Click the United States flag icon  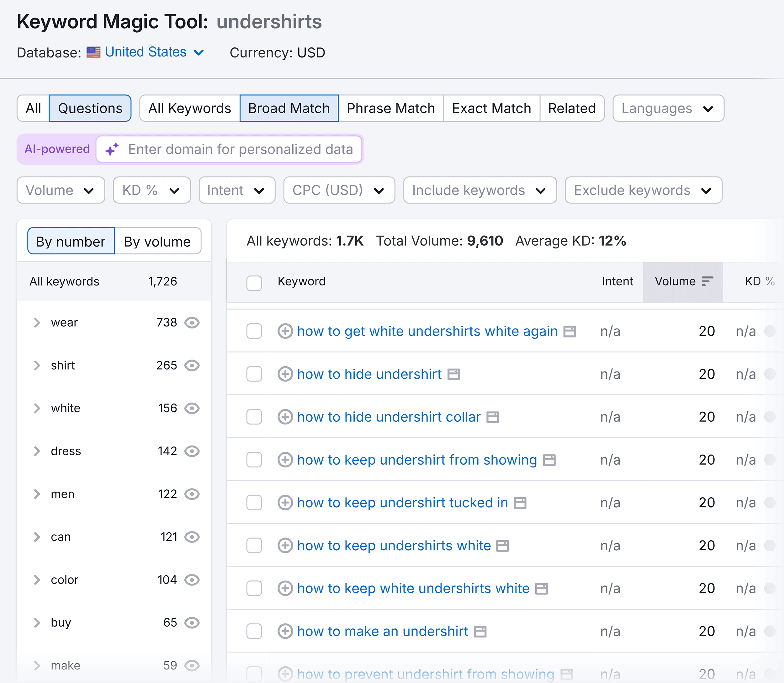coord(93,52)
